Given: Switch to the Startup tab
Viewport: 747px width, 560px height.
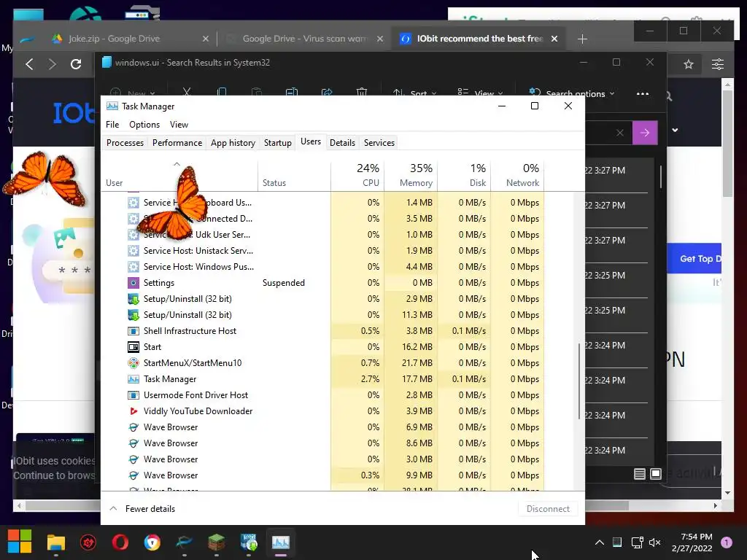Looking at the screenshot, I should 278,142.
